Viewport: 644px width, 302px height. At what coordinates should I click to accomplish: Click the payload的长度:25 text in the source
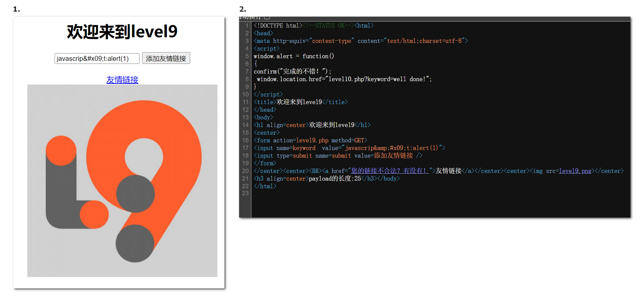(x=335, y=179)
